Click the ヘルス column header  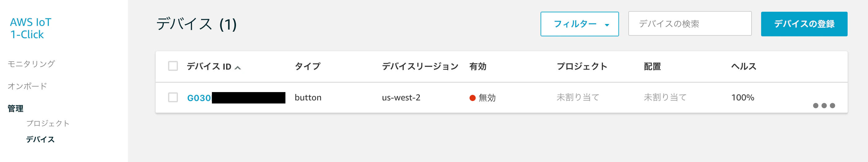tap(744, 66)
